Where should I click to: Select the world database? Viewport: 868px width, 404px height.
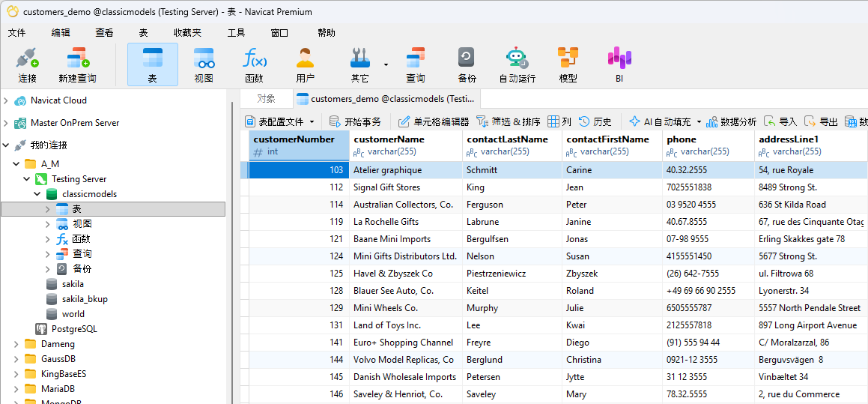(x=73, y=313)
